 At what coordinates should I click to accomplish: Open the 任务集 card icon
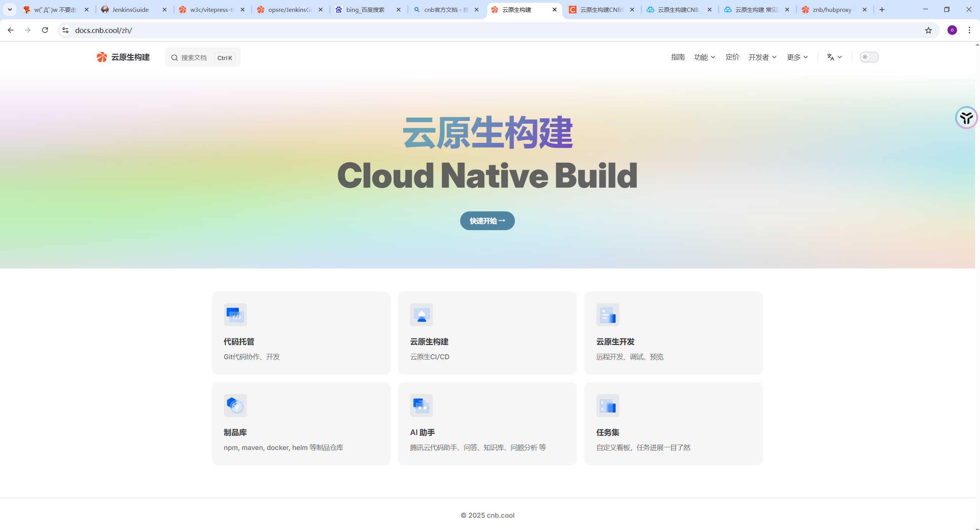(608, 406)
